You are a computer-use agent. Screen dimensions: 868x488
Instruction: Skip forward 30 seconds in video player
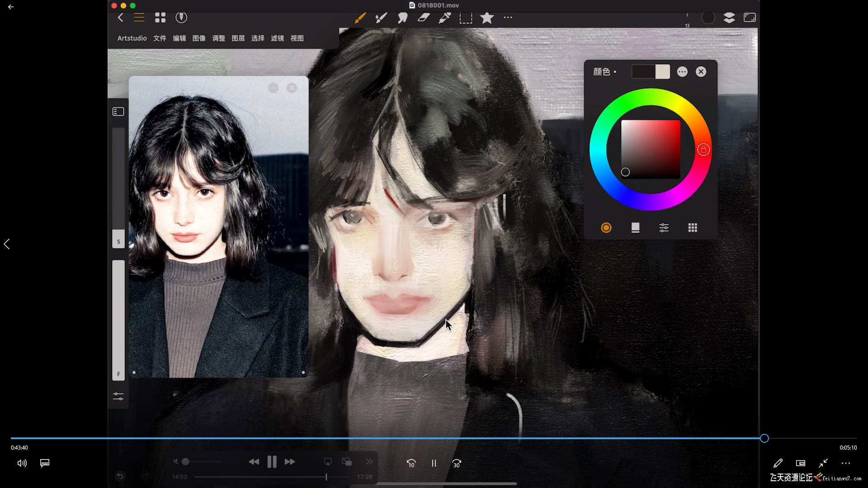(457, 463)
